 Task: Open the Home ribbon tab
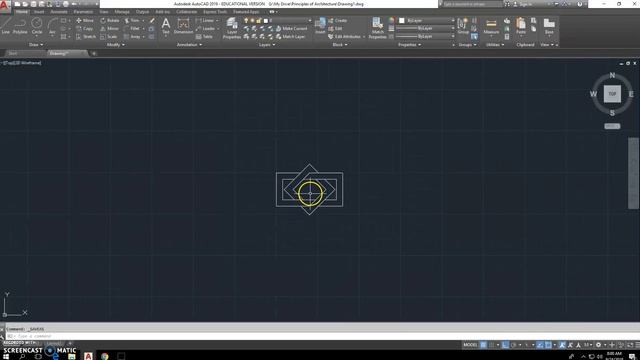pos(22,12)
